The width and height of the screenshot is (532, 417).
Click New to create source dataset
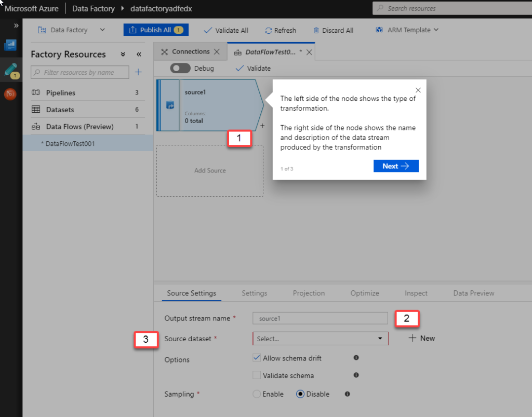pyautogui.click(x=422, y=338)
